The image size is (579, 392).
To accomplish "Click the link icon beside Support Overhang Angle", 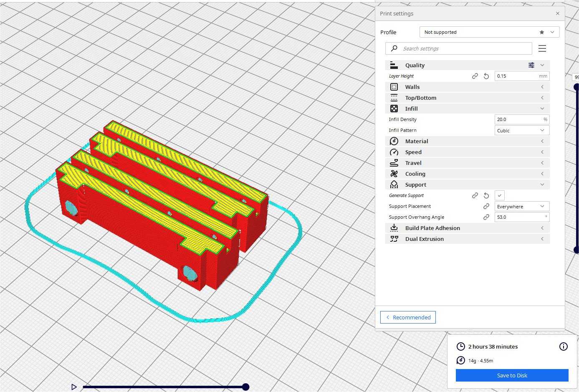I will click(486, 217).
